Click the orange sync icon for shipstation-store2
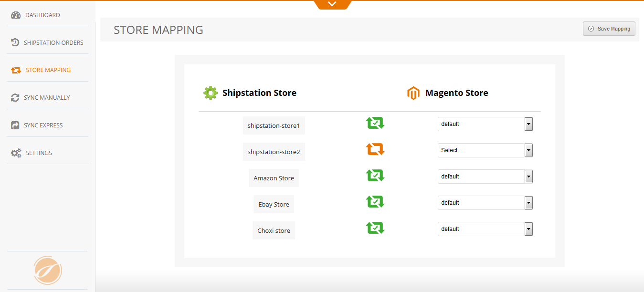 tap(375, 149)
